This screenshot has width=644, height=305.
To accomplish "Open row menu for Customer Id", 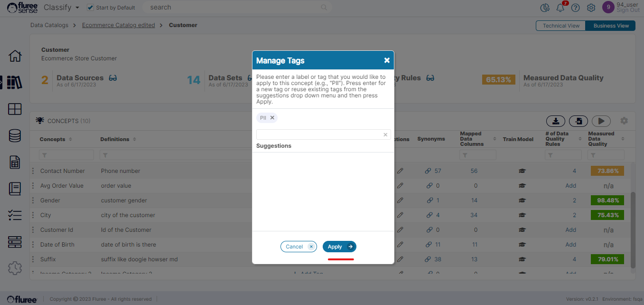I will tap(33, 230).
